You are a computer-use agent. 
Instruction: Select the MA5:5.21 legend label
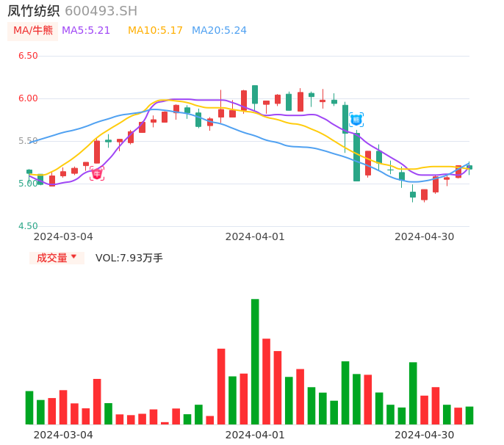(x=86, y=31)
